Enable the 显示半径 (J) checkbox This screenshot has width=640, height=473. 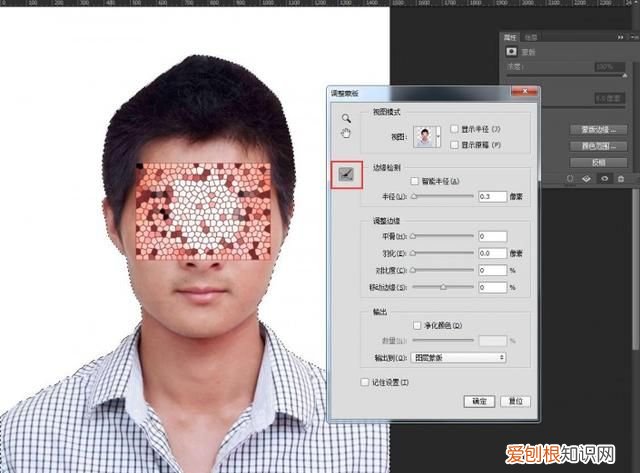pyautogui.click(x=454, y=129)
